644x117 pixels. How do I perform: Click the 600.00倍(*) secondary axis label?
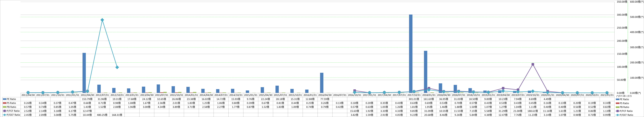coord(637,2)
